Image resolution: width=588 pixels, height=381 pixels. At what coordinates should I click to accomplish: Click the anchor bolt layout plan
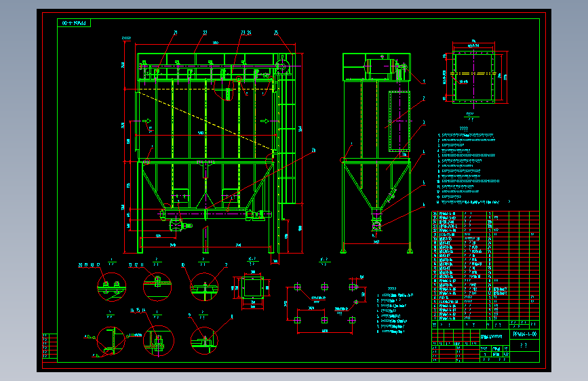click(x=325, y=304)
